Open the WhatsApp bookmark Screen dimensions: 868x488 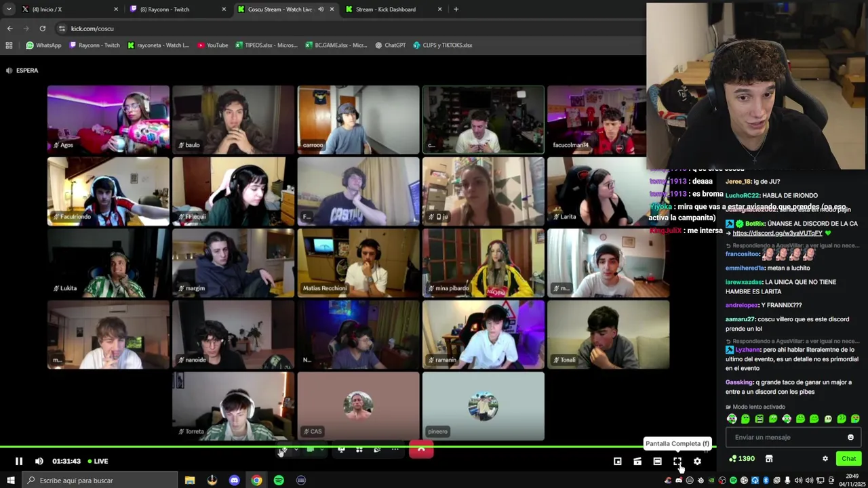tap(43, 45)
